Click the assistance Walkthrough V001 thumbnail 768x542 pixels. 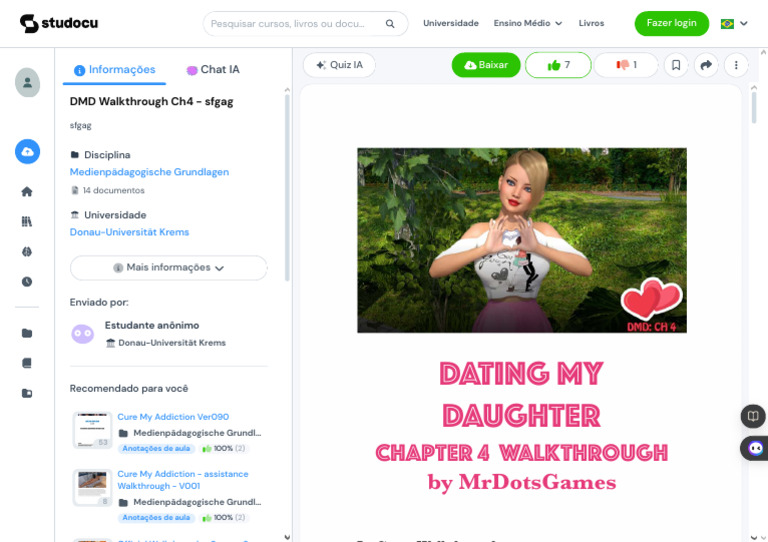[93, 488]
